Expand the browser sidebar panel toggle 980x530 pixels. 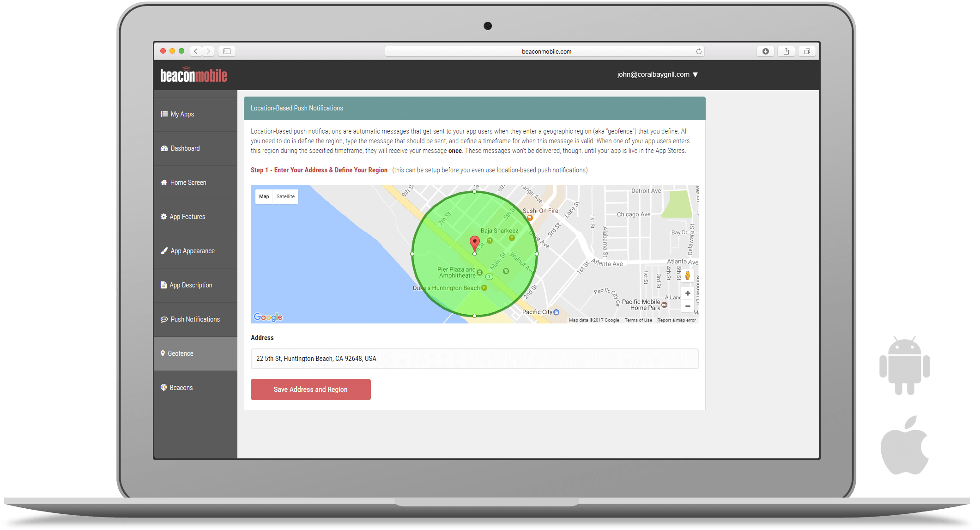coord(227,51)
